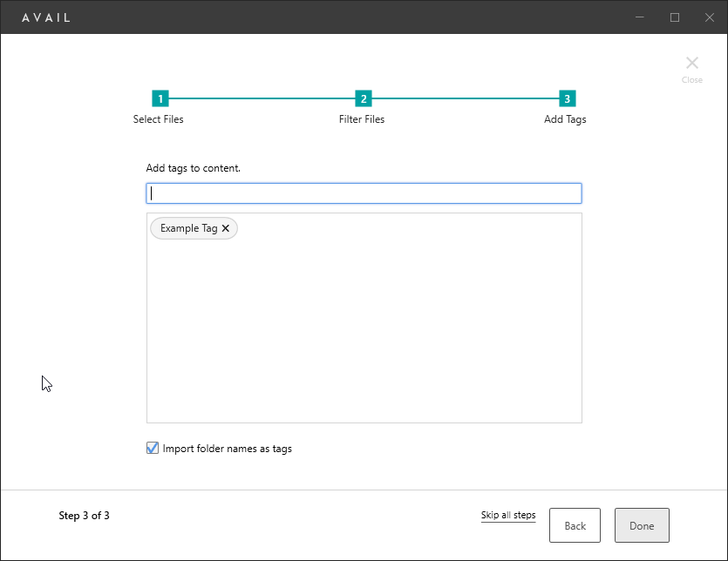Finish the wizard with Done

tap(642, 525)
